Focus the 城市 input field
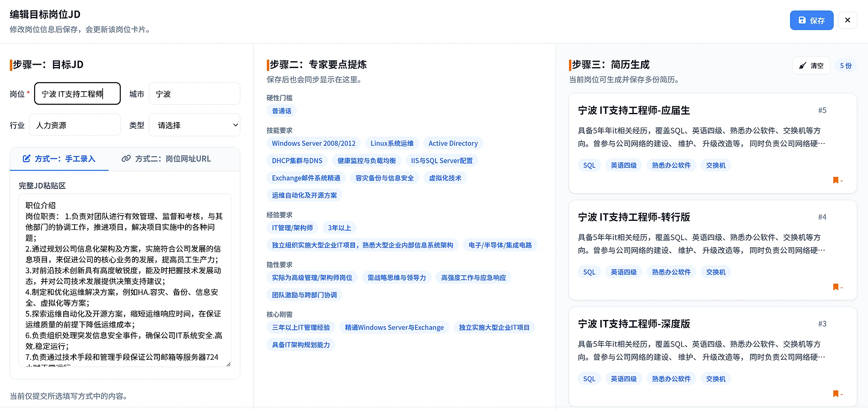868x410 pixels. (195, 94)
